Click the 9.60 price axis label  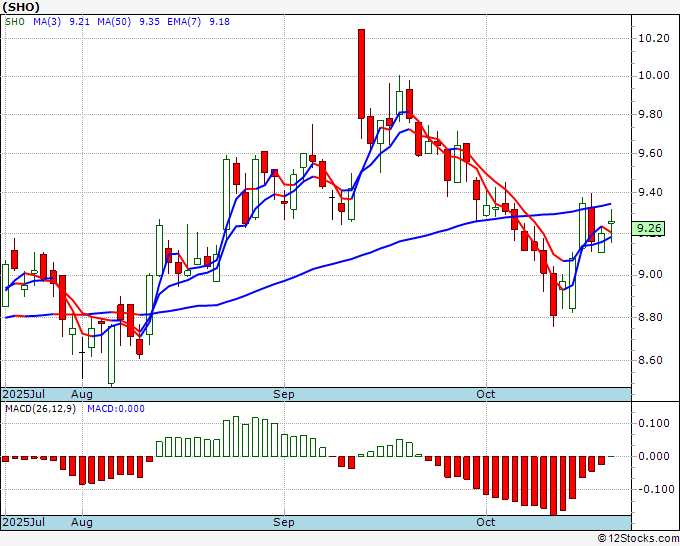[x=651, y=154]
